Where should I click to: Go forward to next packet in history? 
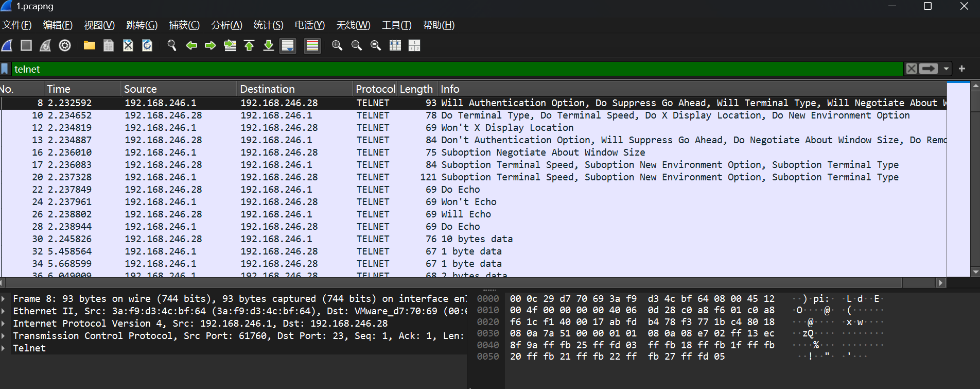click(211, 46)
